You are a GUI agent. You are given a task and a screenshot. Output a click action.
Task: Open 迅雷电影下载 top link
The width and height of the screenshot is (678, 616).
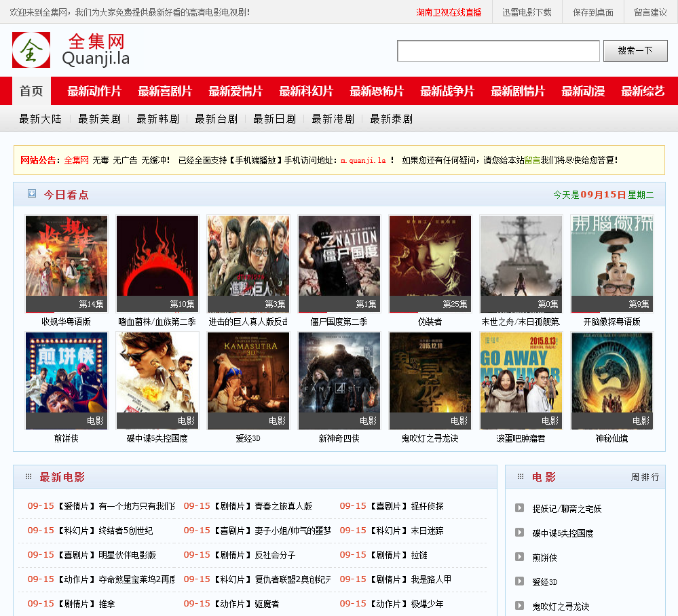[527, 12]
